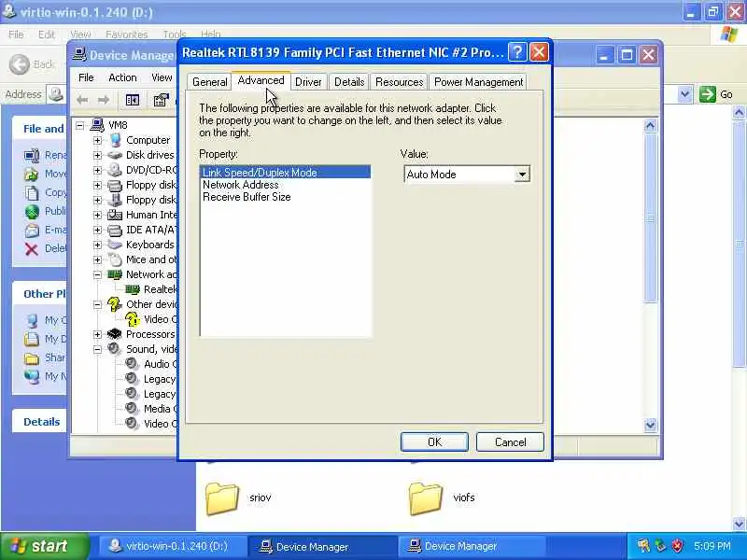
Task: Select the Processors chip icon
Action: coord(115,334)
